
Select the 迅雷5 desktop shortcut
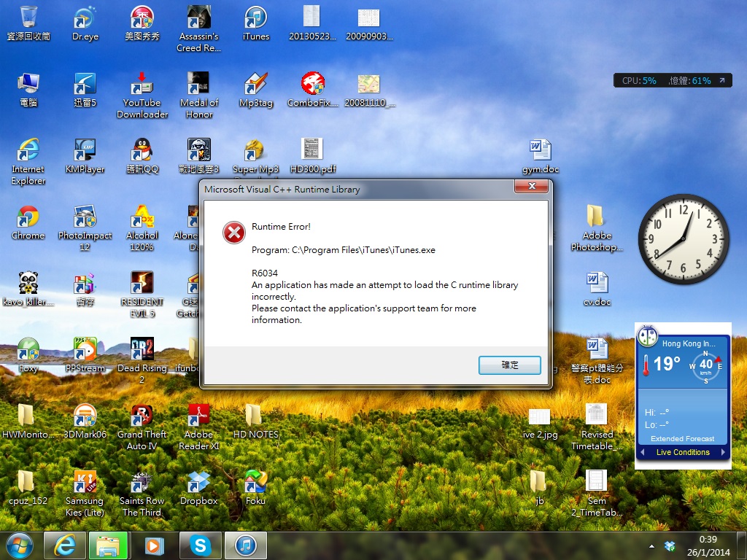(x=85, y=90)
